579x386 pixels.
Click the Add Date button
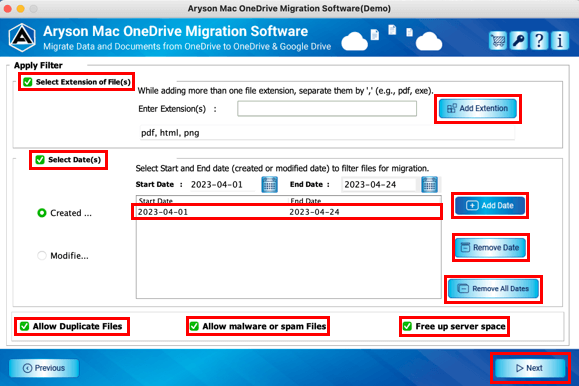pyautogui.click(x=490, y=205)
